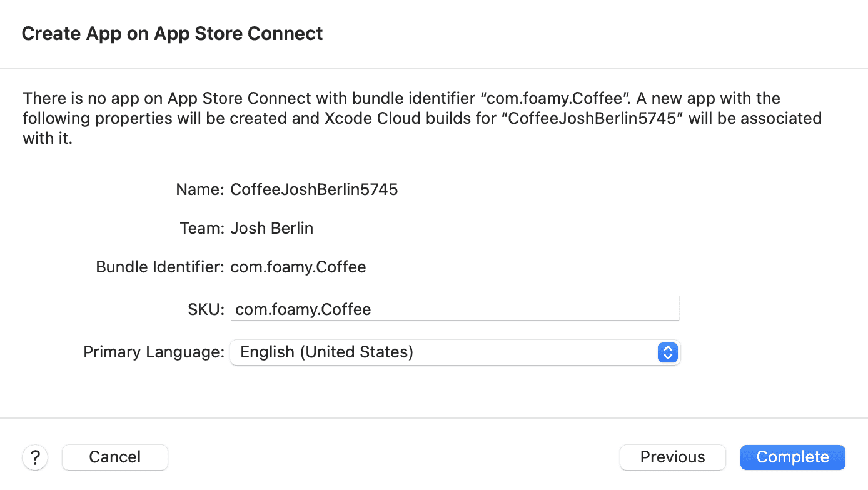Dismiss the dialog with Cancel
The width and height of the screenshot is (868, 490).
coord(114,457)
